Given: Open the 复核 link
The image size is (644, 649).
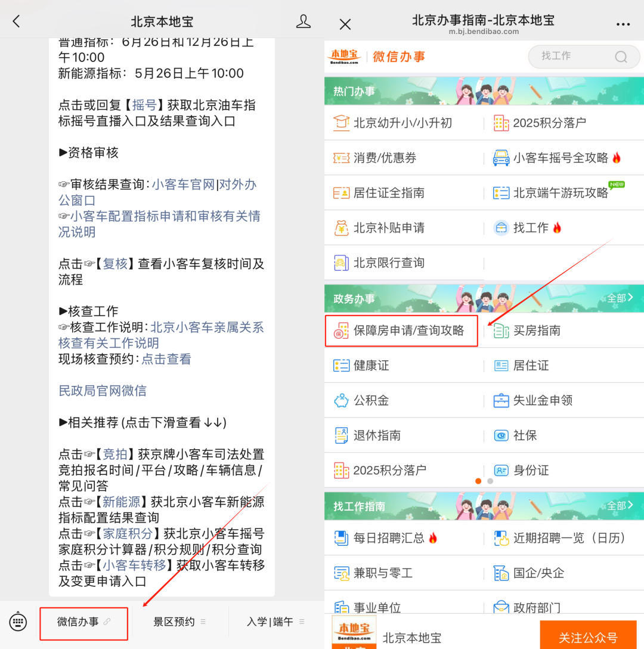Looking at the screenshot, I should click(x=115, y=264).
